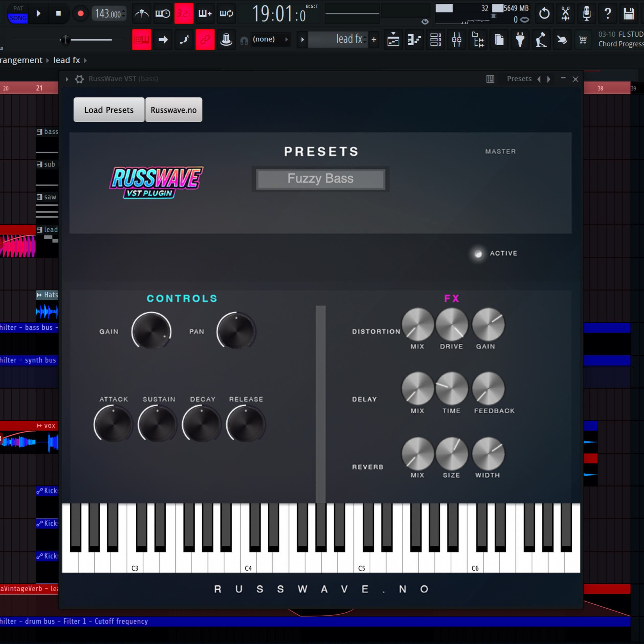This screenshot has width=644, height=644.
Task: Click the Stop button in transport
Action: [58, 14]
